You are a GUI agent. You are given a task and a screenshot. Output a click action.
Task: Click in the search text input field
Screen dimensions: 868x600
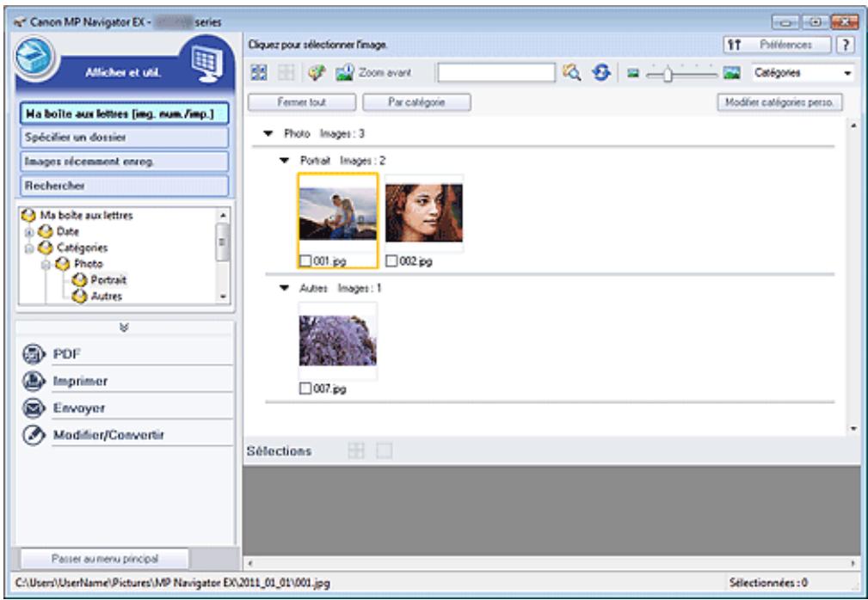(x=496, y=73)
